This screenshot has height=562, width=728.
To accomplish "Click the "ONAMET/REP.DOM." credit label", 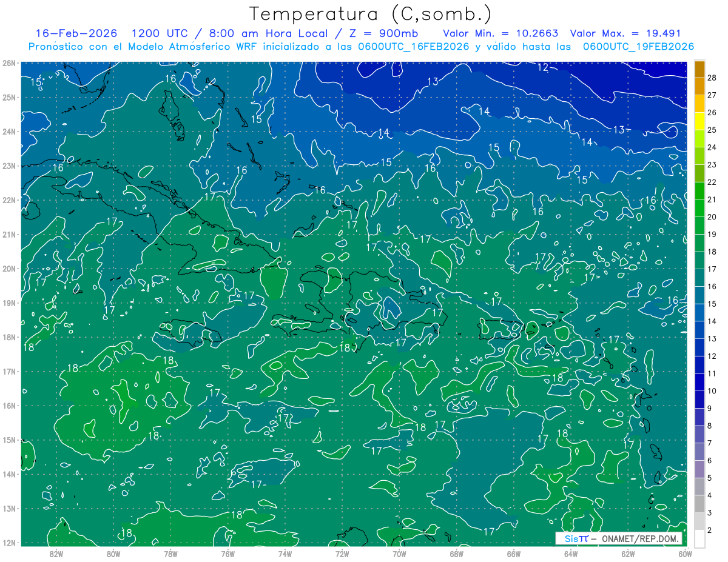I will tap(641, 539).
